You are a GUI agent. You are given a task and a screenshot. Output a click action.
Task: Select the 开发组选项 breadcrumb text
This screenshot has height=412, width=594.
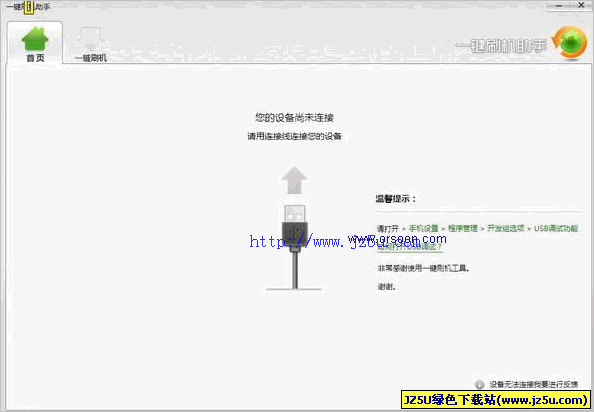click(505, 228)
